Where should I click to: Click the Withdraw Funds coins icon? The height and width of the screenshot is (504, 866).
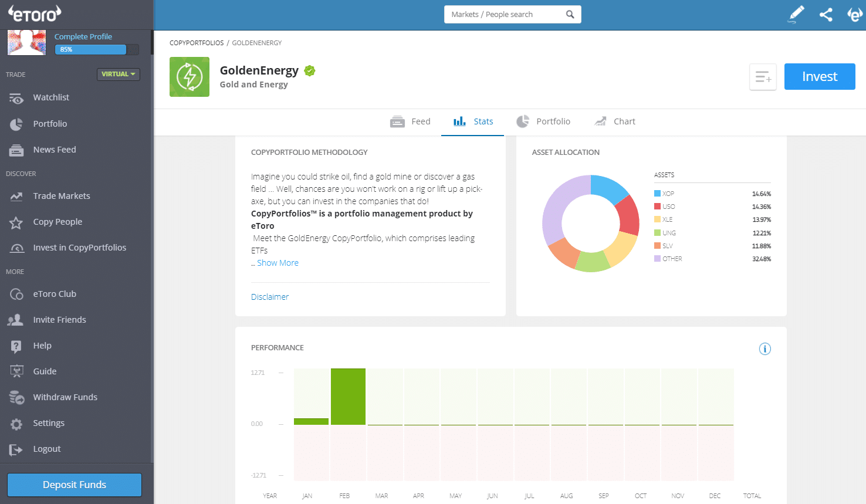pyautogui.click(x=16, y=398)
